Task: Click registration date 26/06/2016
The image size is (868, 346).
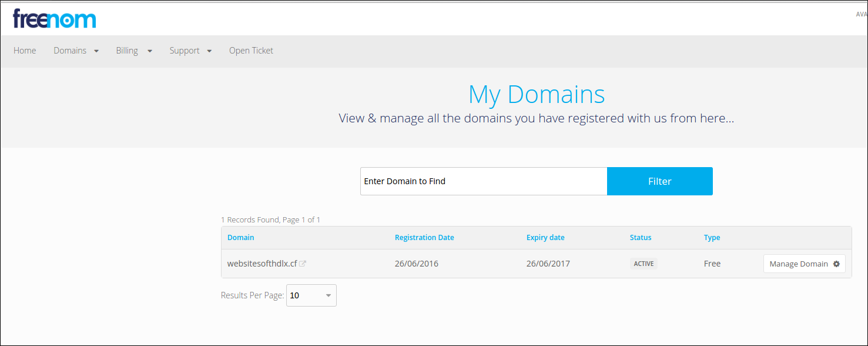Action: [417, 264]
